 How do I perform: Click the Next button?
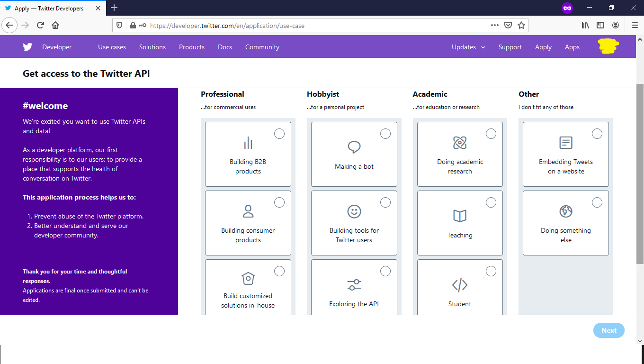point(609,330)
